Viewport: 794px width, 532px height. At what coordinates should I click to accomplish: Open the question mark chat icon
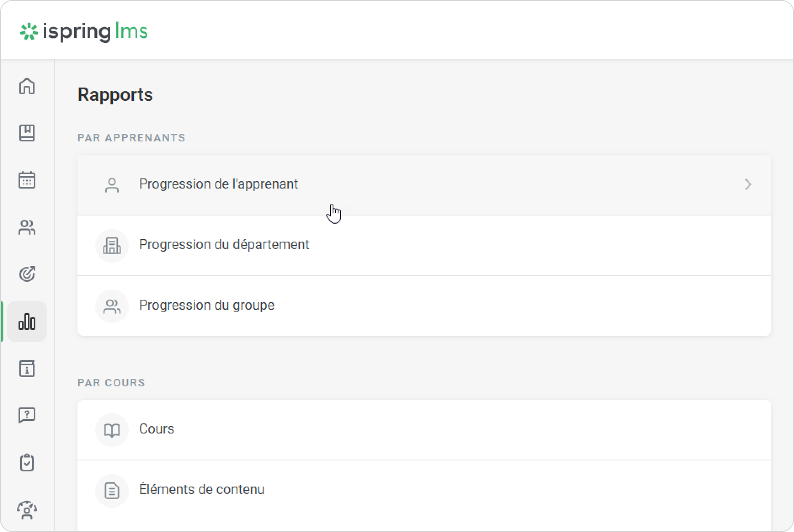[27, 415]
